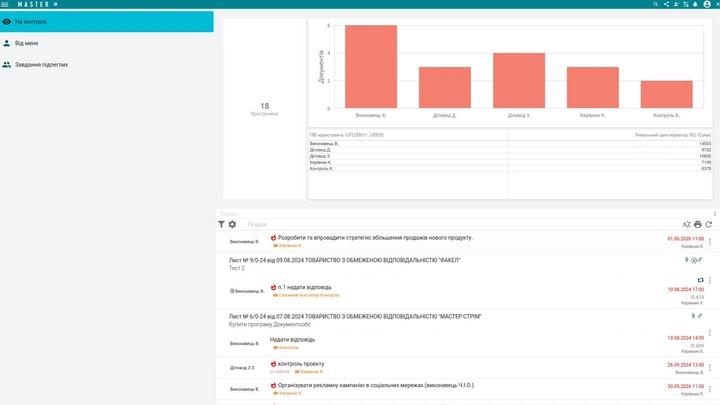Click the '18 Прострочено' overdue counter

[x=264, y=109]
